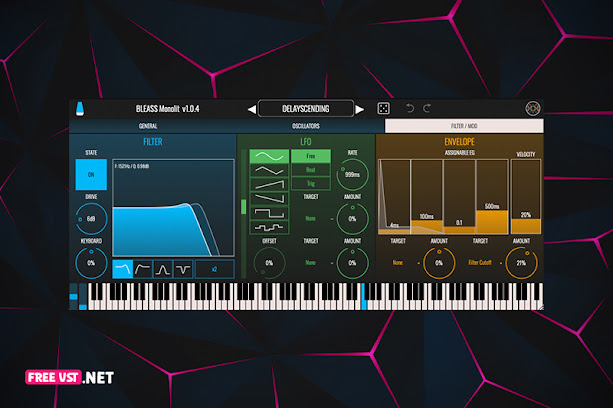Click the envelope Amount 0% knob
The height and width of the screenshot is (408, 613).
coord(439,263)
